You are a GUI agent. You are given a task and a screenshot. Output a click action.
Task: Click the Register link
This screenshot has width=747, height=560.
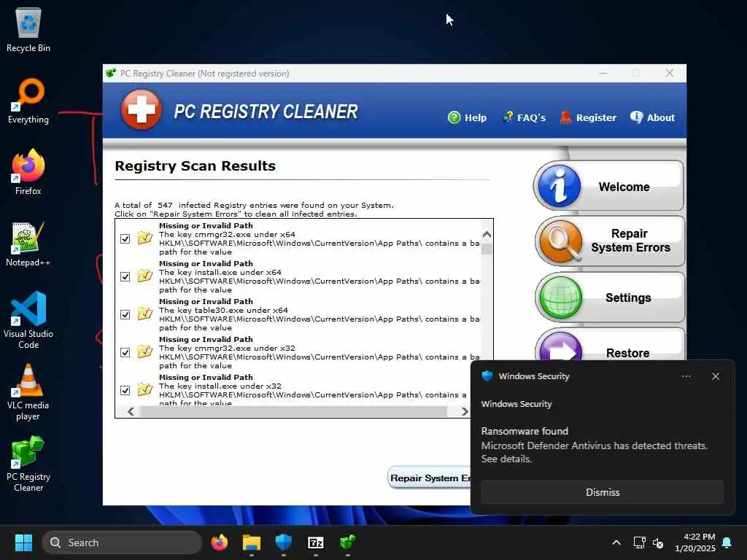(588, 117)
